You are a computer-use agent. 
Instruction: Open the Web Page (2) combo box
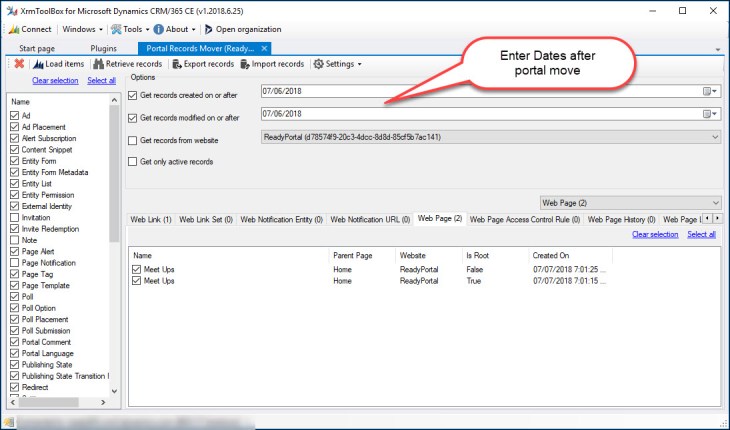pos(713,202)
